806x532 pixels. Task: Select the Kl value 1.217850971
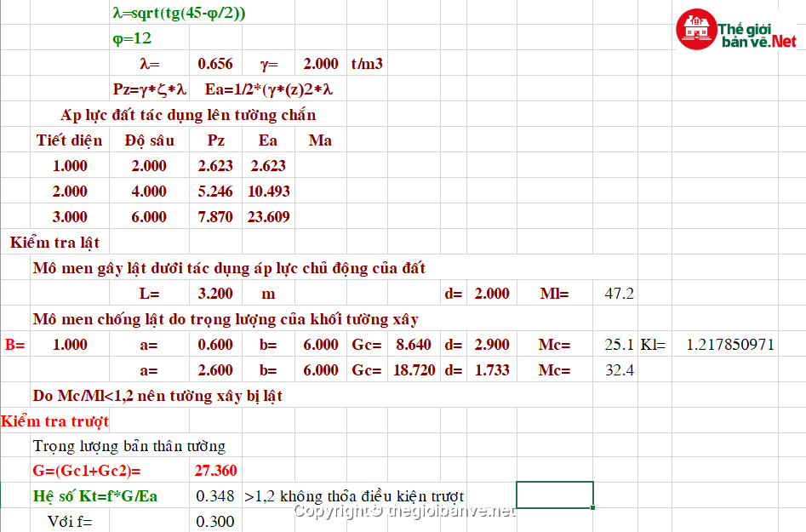(730, 345)
